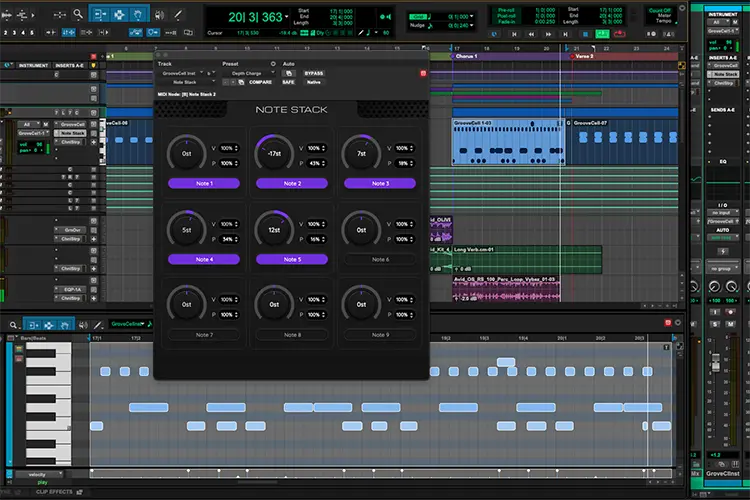Toggle the Note 2 enable button
The height and width of the screenshot is (500, 750).
click(x=292, y=183)
